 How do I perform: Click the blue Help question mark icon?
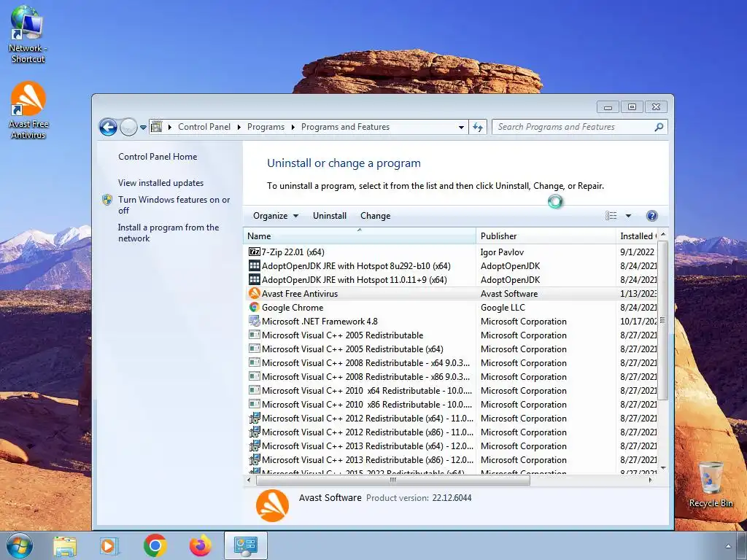tap(651, 216)
